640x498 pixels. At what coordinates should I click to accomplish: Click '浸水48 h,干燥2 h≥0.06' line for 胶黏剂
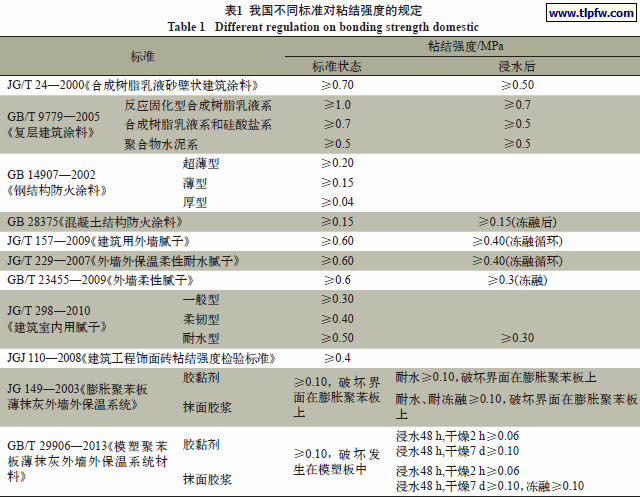457,436
